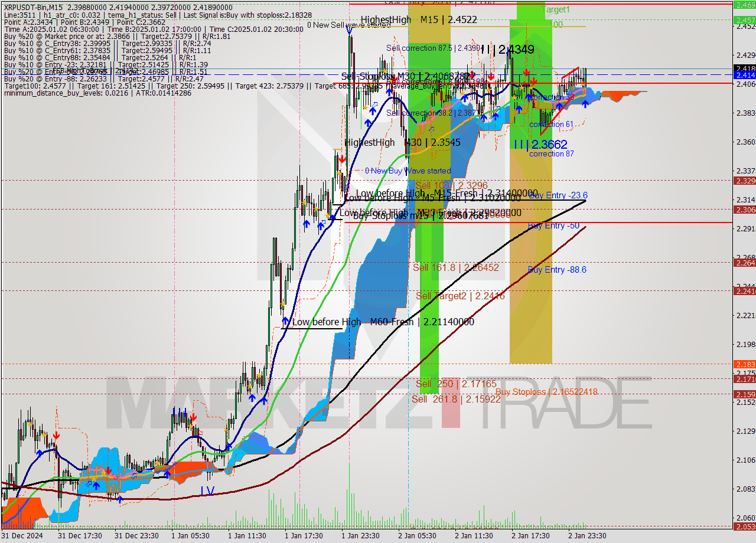Click the 'Sell 250 | 2.17165' label
756x543 pixels.
(456, 384)
